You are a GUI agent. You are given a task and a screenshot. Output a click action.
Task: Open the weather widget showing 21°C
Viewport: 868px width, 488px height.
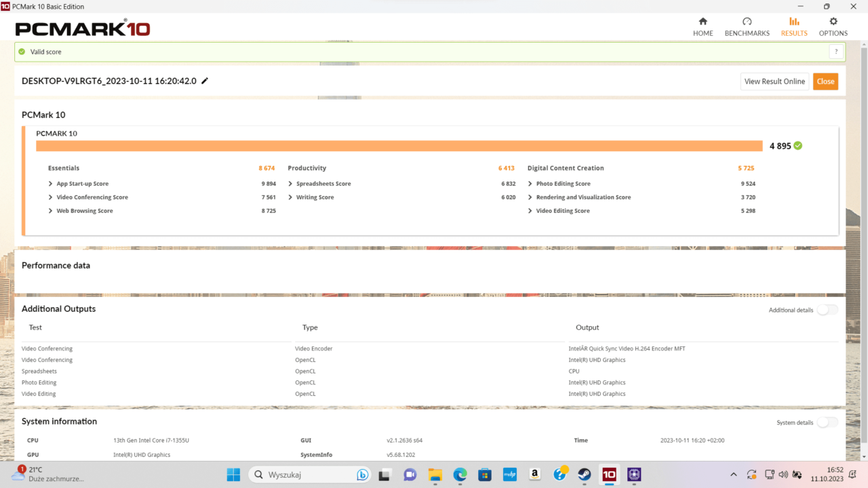pos(49,474)
